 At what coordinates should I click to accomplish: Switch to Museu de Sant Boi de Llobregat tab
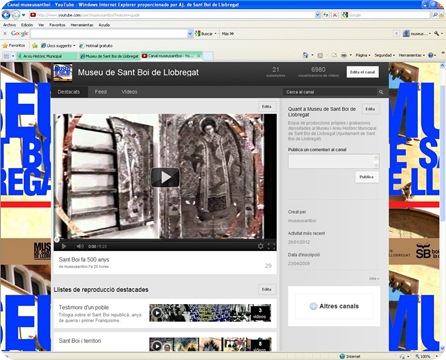(x=110, y=56)
